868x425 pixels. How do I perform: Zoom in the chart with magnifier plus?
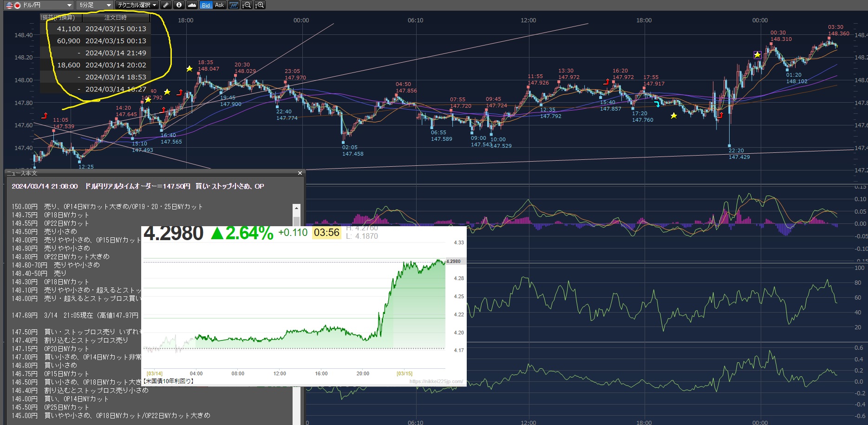coord(260,5)
